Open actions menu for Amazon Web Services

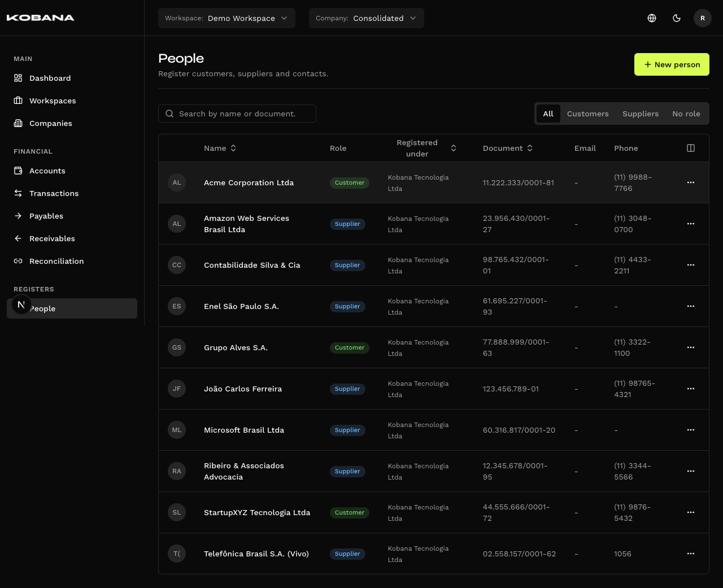point(690,224)
